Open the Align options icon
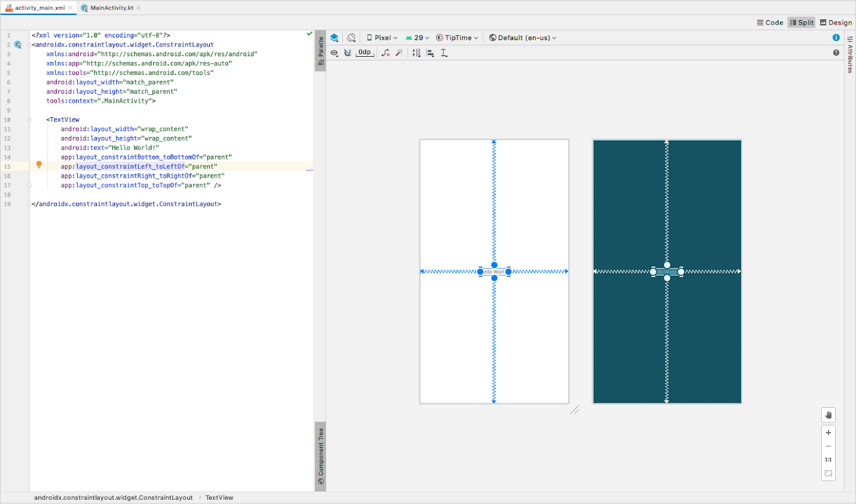 click(430, 53)
